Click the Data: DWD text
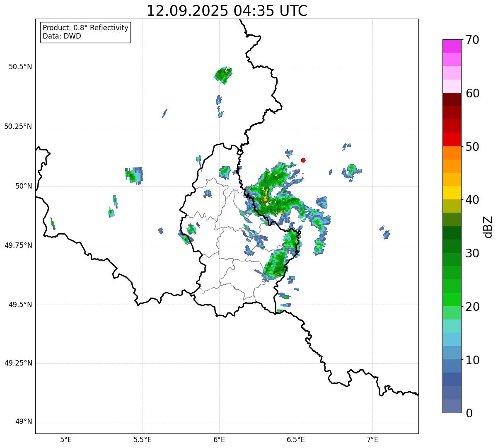Image resolution: width=498 pixels, height=448 pixels. tap(62, 36)
